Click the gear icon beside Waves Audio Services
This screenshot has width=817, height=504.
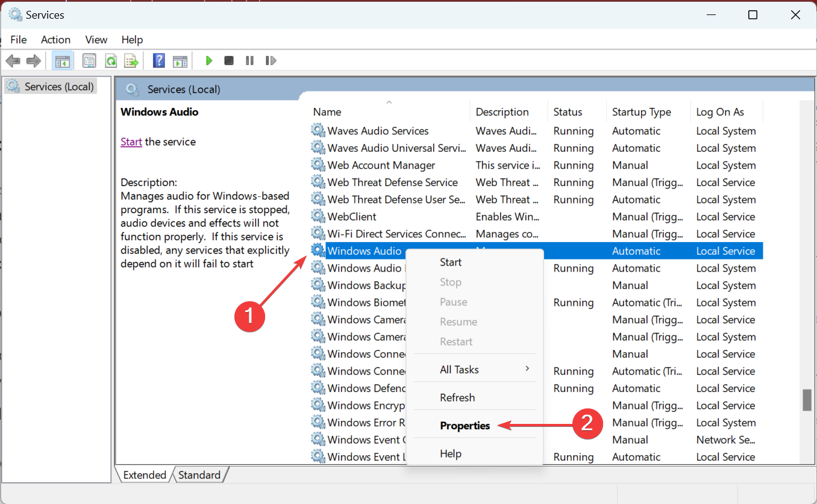318,131
